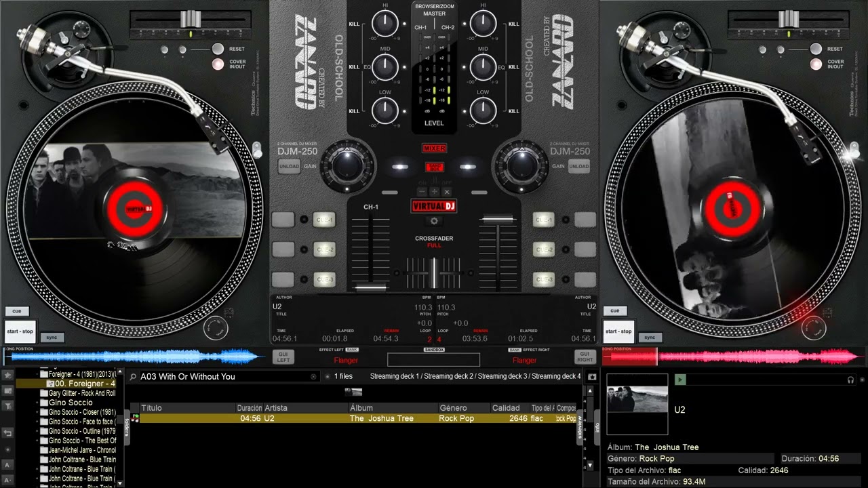Image resolution: width=868 pixels, height=488 pixels.
Task: Click the smaller font A icon at sidebar bottom
Action: tap(7, 480)
